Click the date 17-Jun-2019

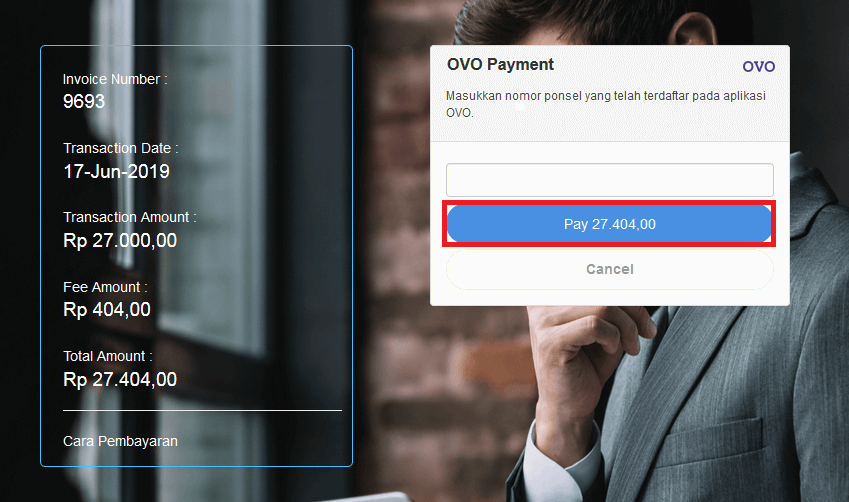coord(116,171)
